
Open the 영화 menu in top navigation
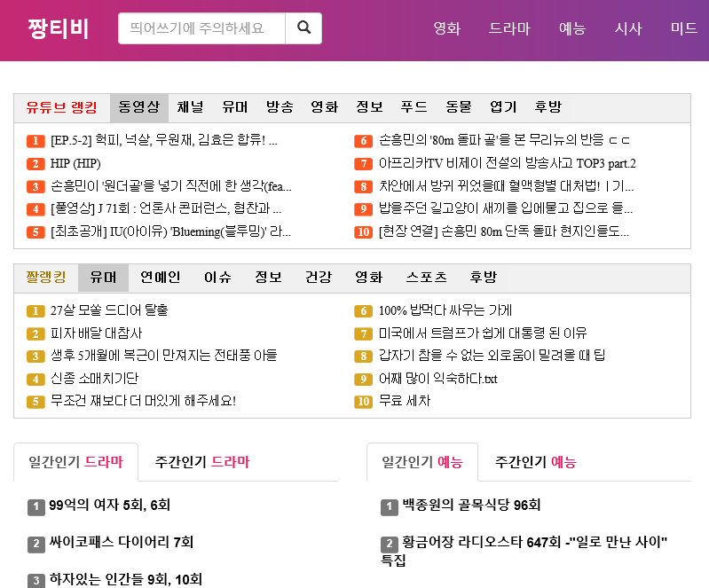click(x=446, y=28)
